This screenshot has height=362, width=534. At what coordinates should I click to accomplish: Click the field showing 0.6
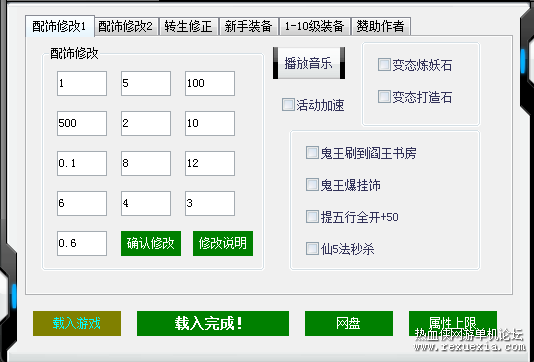(82, 243)
